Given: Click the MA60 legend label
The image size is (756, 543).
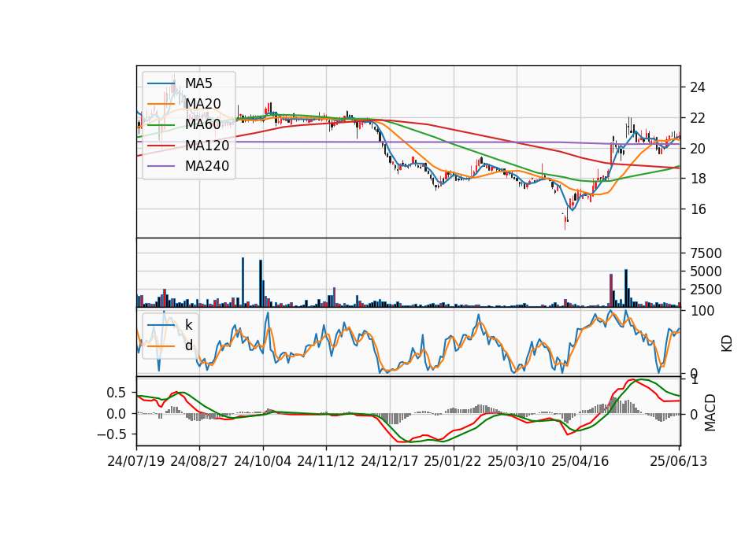Looking at the screenshot, I should tap(203, 125).
